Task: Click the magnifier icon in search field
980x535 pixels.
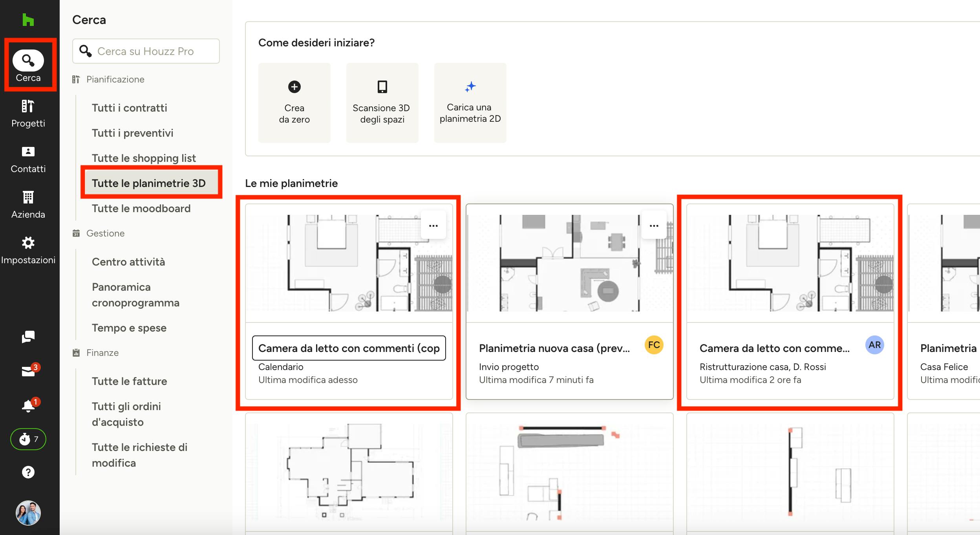Action: tap(86, 51)
